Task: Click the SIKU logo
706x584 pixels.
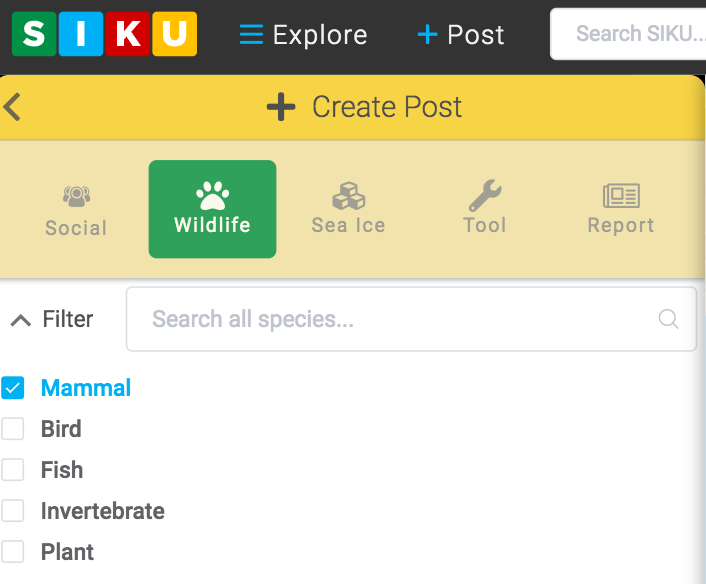Action: pos(104,34)
